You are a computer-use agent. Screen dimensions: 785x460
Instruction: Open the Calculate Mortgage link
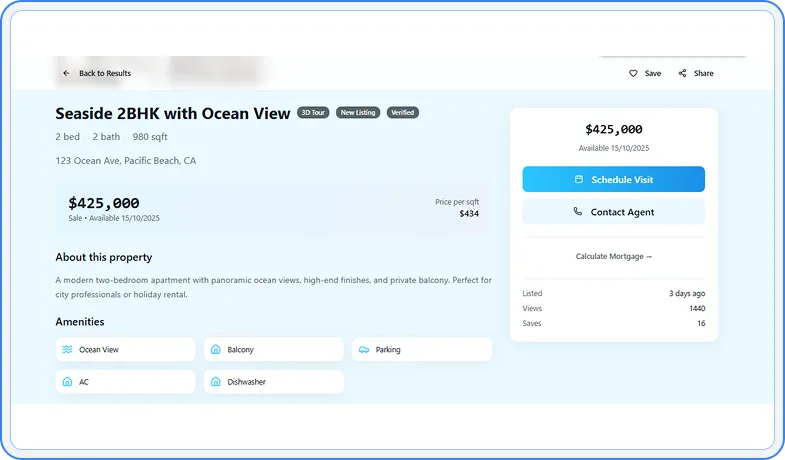pyautogui.click(x=613, y=257)
